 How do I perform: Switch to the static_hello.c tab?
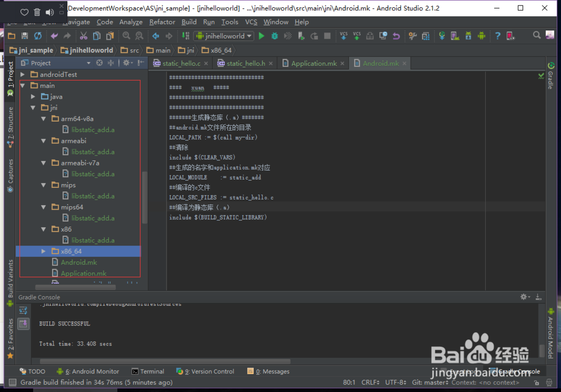181,63
